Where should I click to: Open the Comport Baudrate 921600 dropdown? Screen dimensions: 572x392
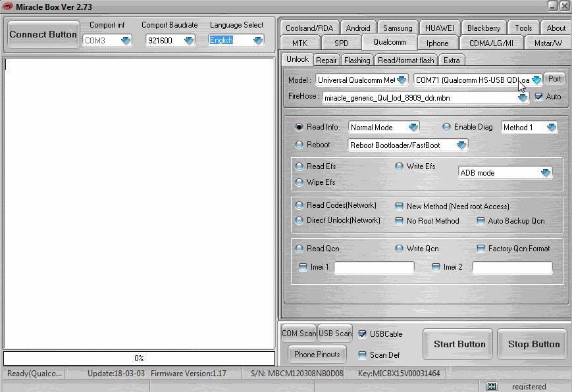(x=189, y=41)
